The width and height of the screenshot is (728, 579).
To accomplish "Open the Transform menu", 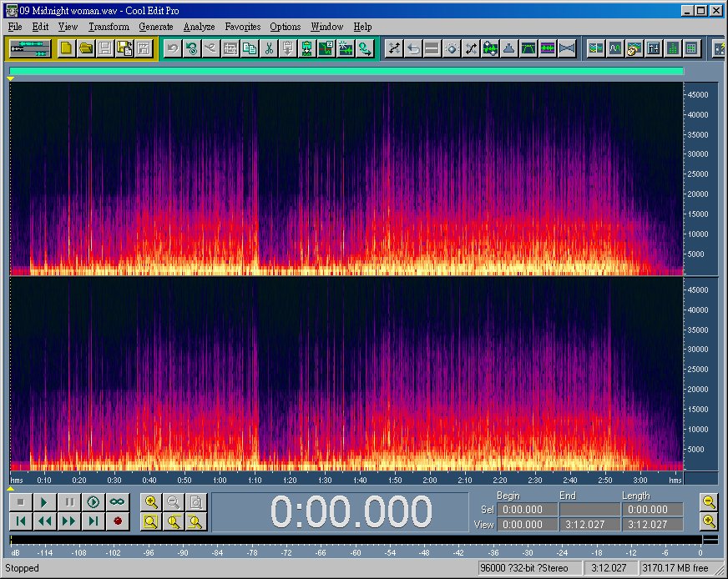I will point(109,27).
